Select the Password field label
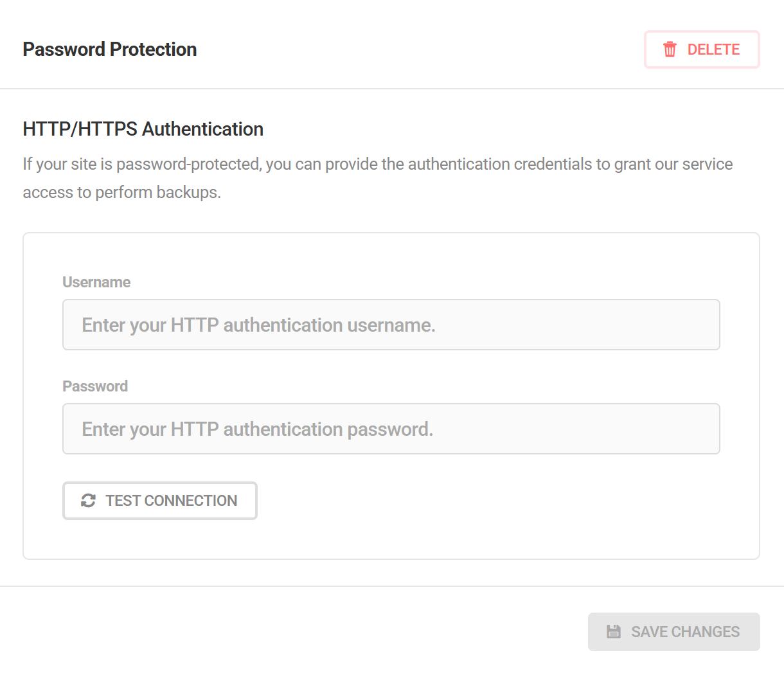The width and height of the screenshot is (784, 682). 95,386
